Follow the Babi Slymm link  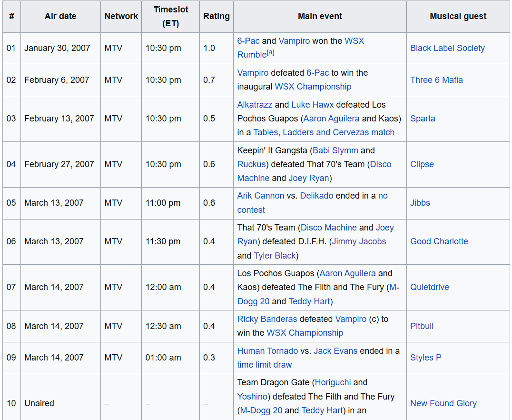[x=335, y=150]
